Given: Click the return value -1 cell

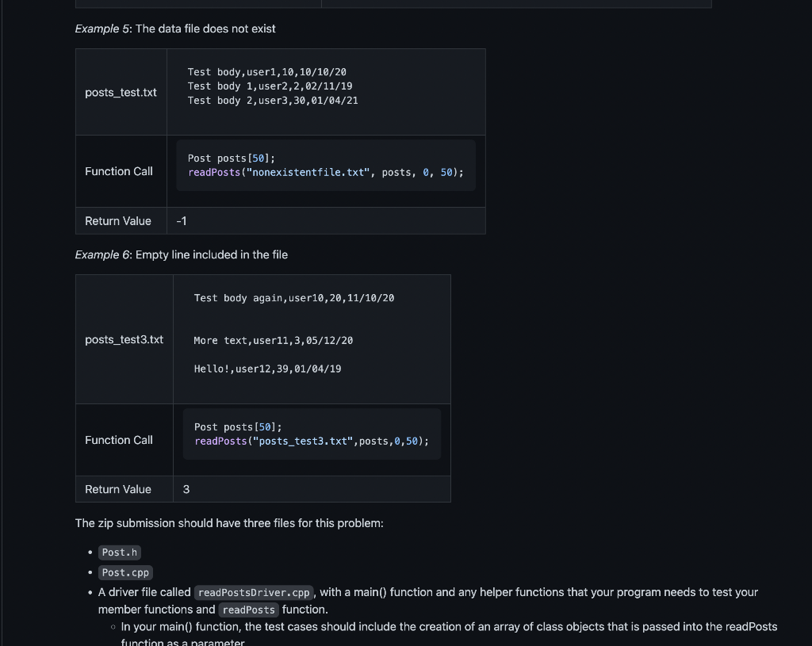Looking at the screenshot, I should click(x=182, y=221).
